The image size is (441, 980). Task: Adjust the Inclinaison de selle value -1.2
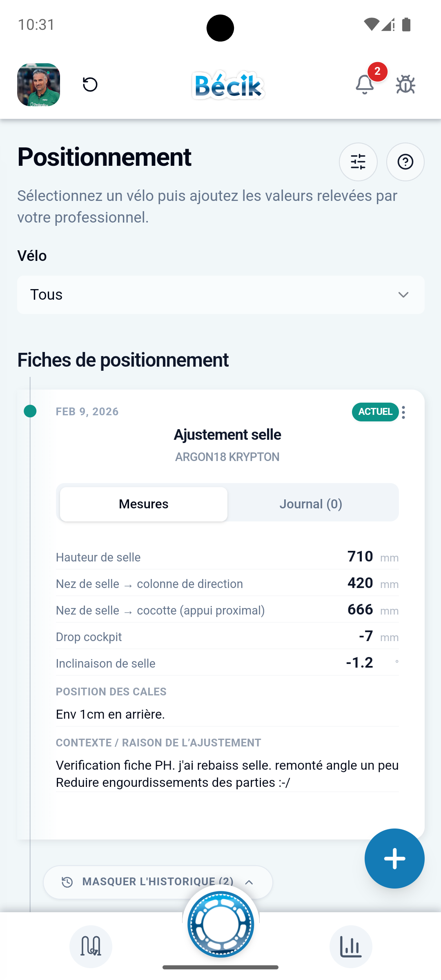[359, 662]
